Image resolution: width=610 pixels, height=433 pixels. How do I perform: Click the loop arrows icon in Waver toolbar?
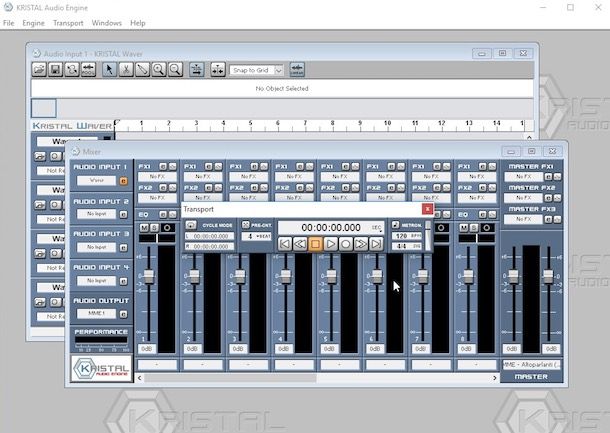pyautogui.click(x=72, y=70)
